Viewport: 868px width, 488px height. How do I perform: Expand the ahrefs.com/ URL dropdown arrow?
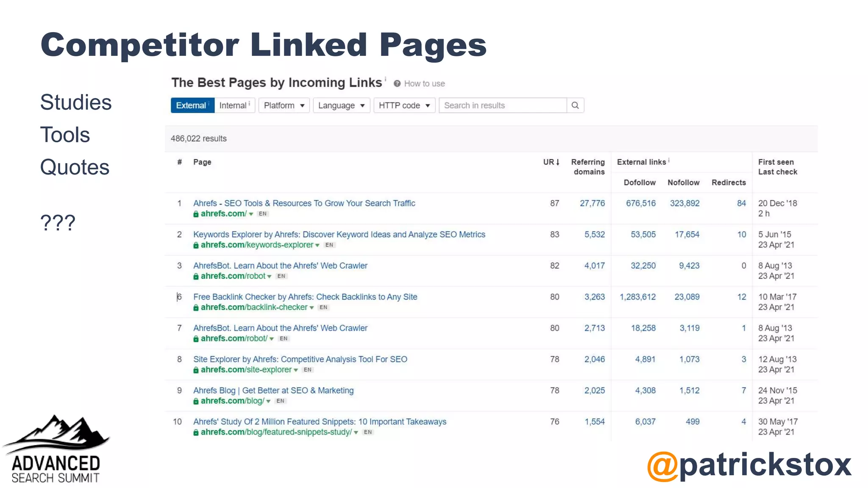point(251,214)
